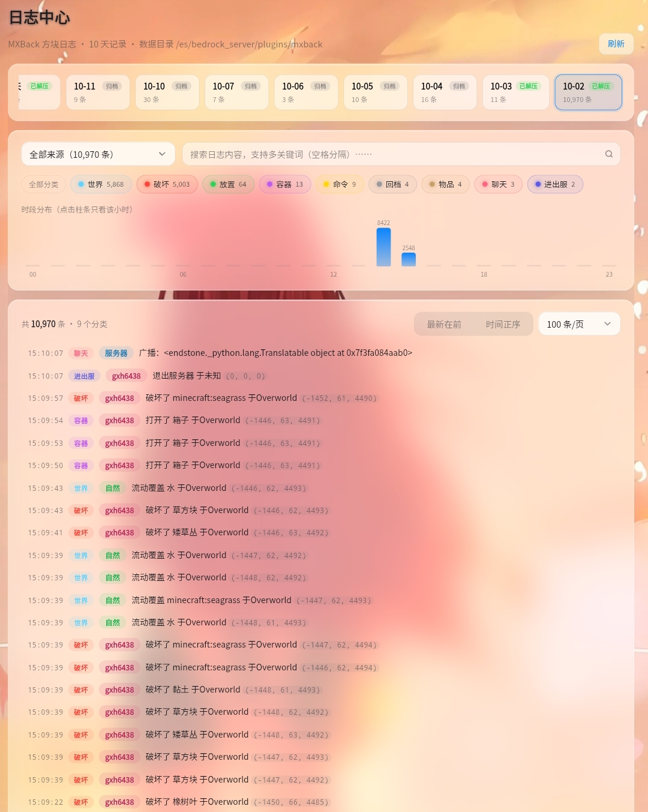Image resolution: width=648 pixels, height=812 pixels.
Task: Open the 10-10 date card
Action: click(x=167, y=92)
